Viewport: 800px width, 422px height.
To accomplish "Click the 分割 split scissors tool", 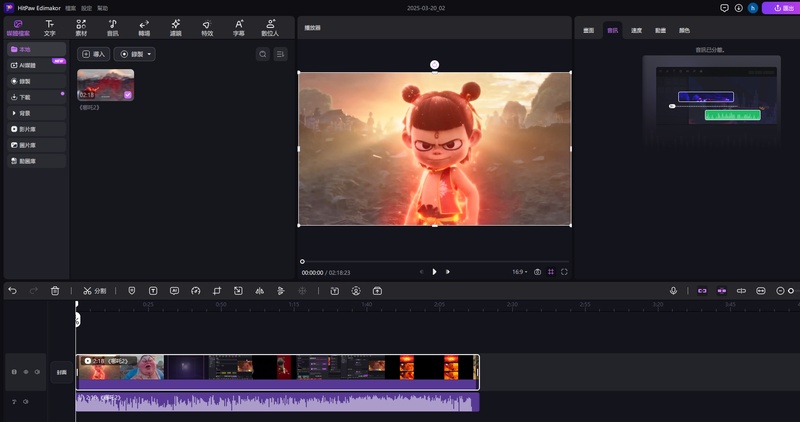I will 95,290.
